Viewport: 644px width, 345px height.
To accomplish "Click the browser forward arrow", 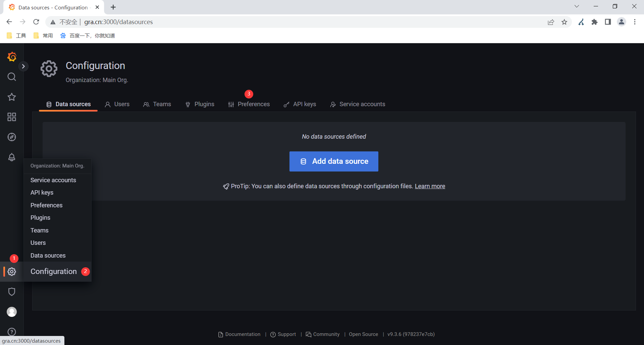I will pyautogui.click(x=22, y=22).
